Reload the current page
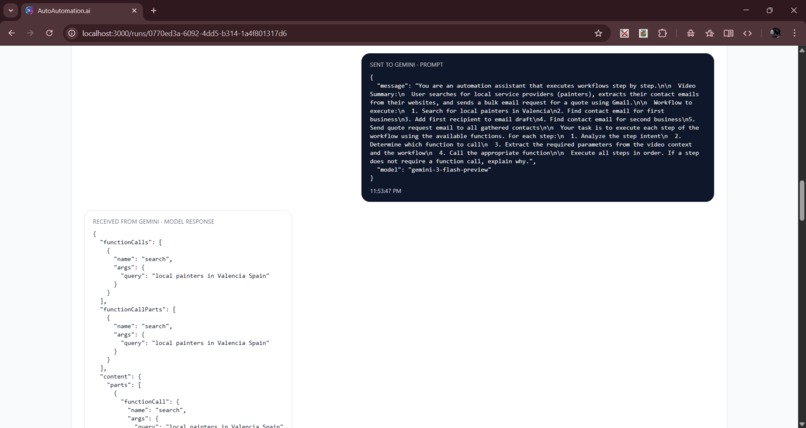Image resolution: width=806 pixels, height=428 pixels. click(49, 33)
